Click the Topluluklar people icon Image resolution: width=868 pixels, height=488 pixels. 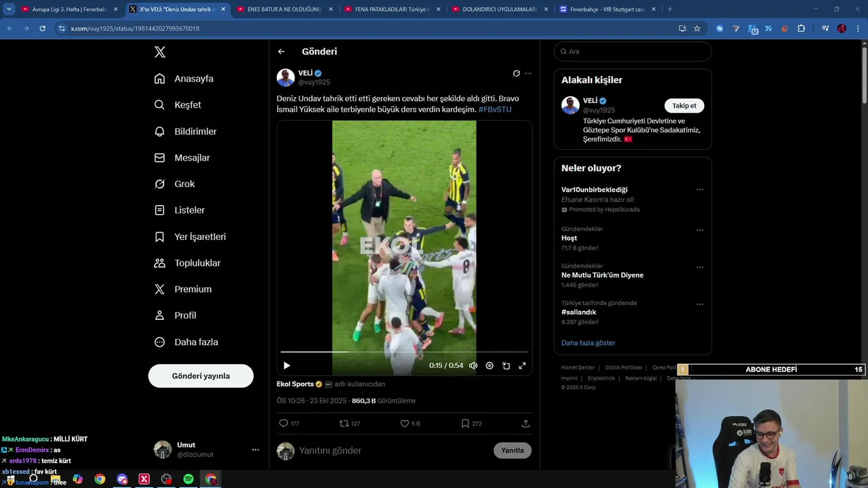(160, 263)
